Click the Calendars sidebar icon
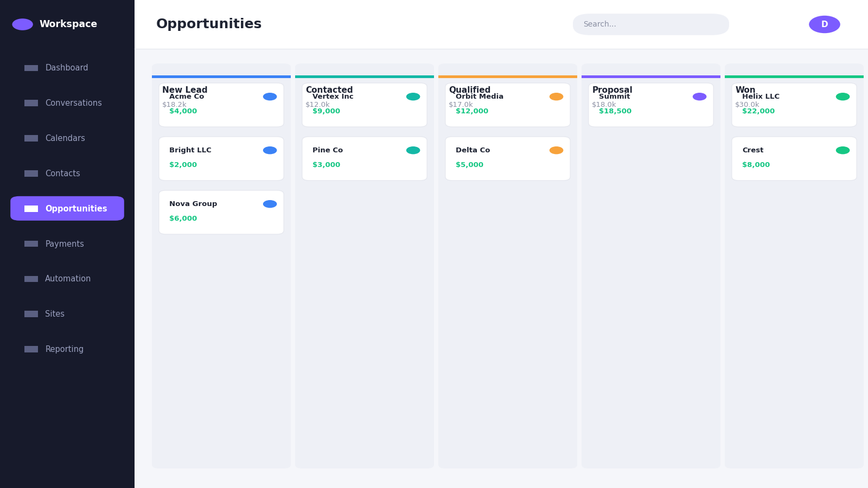The height and width of the screenshot is (488, 868). pyautogui.click(x=31, y=138)
